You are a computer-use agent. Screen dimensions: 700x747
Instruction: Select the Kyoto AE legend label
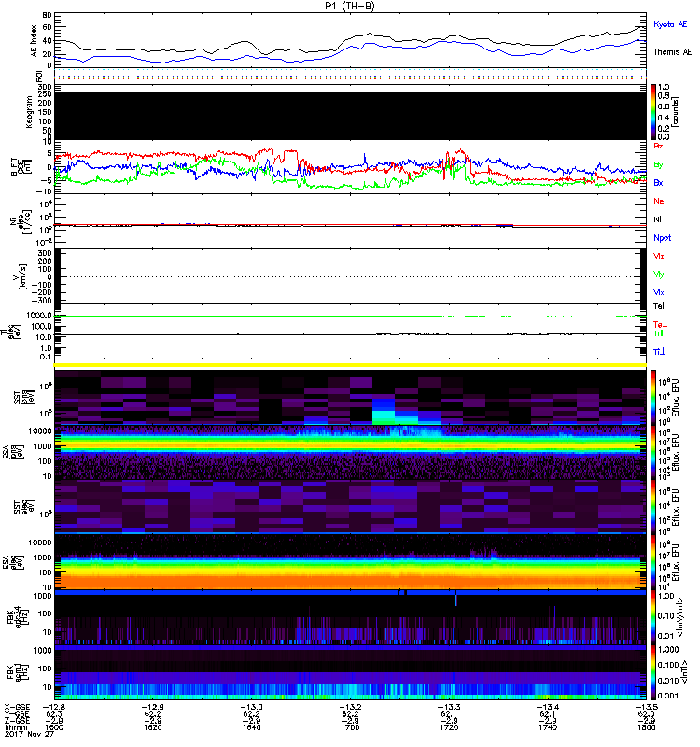click(670, 24)
